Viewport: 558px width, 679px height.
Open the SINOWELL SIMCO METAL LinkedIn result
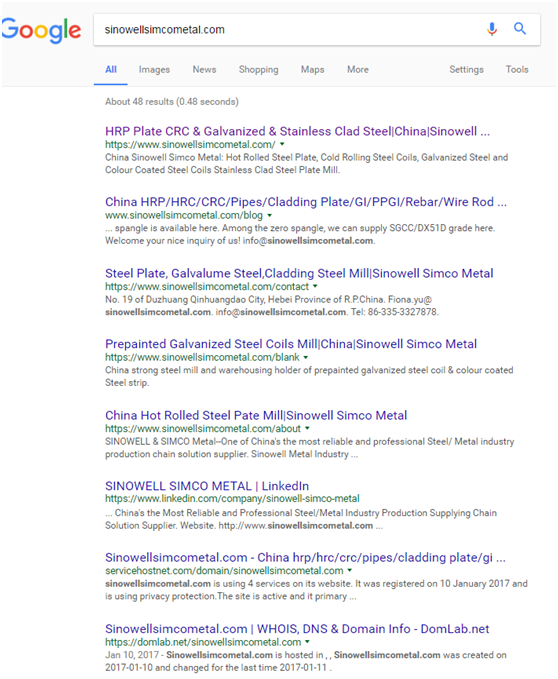point(207,486)
